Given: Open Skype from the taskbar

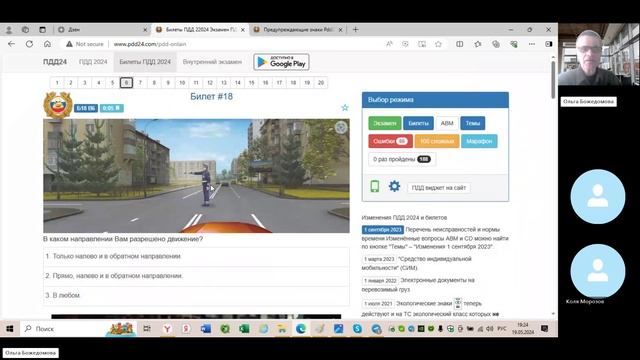Looking at the screenshot, I should [x=357, y=329].
